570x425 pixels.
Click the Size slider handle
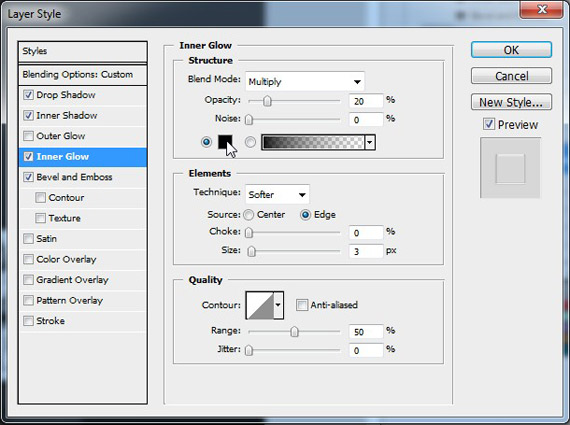pyautogui.click(x=251, y=251)
